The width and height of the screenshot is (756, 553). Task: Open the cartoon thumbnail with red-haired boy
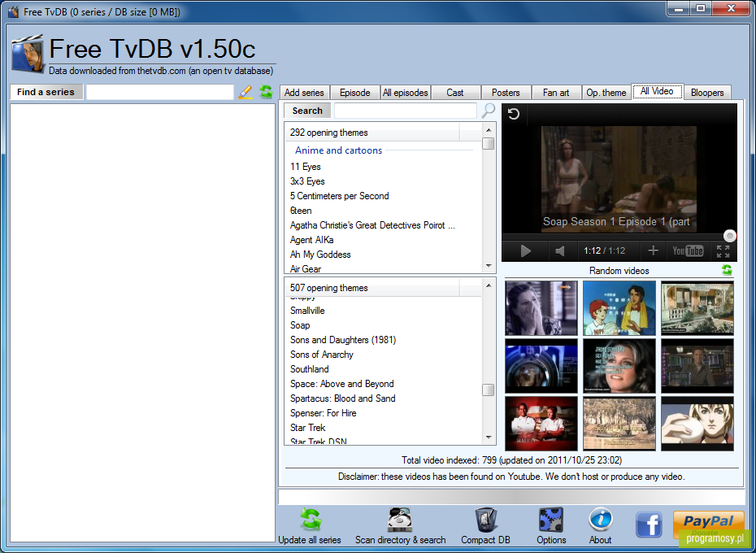619,308
